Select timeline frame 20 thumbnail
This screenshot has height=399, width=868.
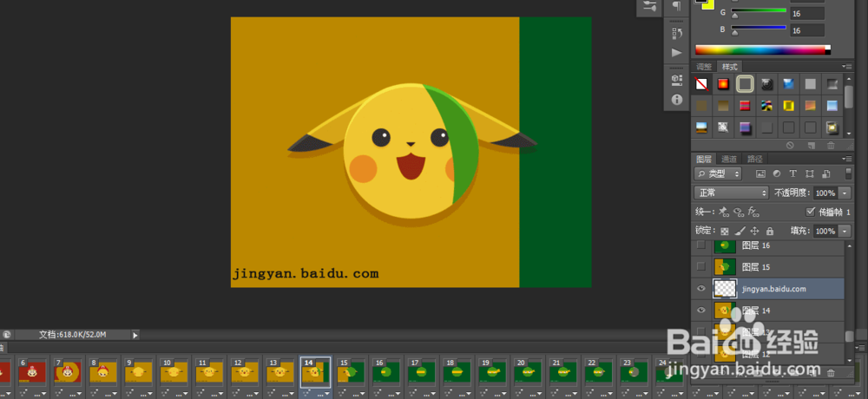527,371
